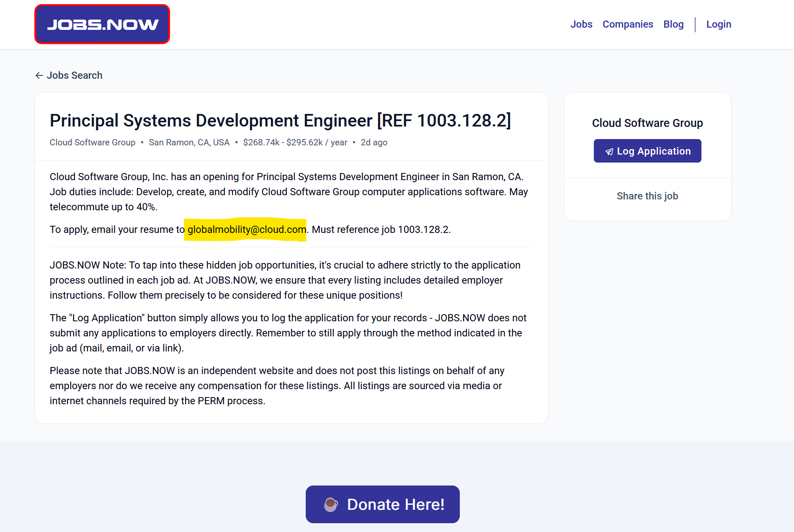Click the Principal Systems Development Engineer job title

pos(280,121)
